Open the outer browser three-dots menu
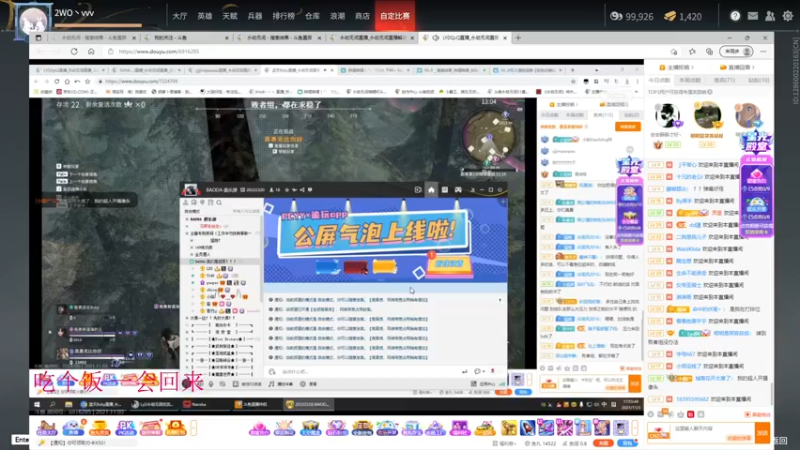This screenshot has width=800, height=450. pos(763,52)
